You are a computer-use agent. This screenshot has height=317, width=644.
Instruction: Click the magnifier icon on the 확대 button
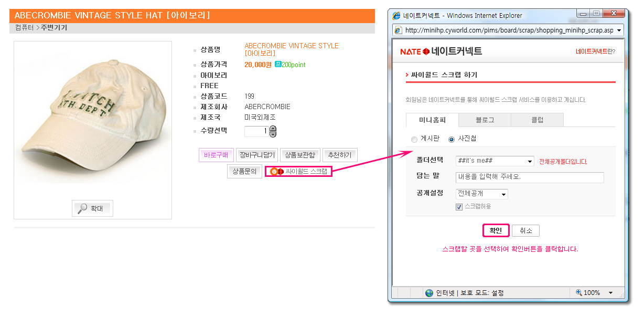[82, 208]
